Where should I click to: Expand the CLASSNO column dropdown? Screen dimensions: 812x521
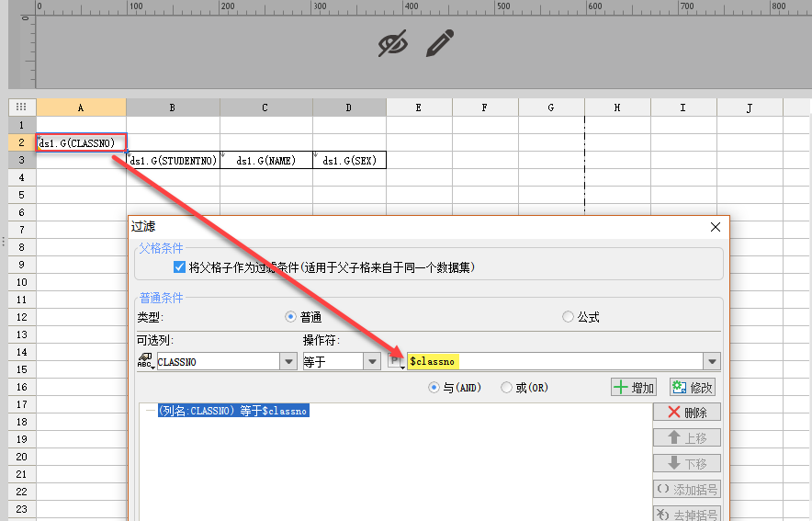pyautogui.click(x=288, y=361)
